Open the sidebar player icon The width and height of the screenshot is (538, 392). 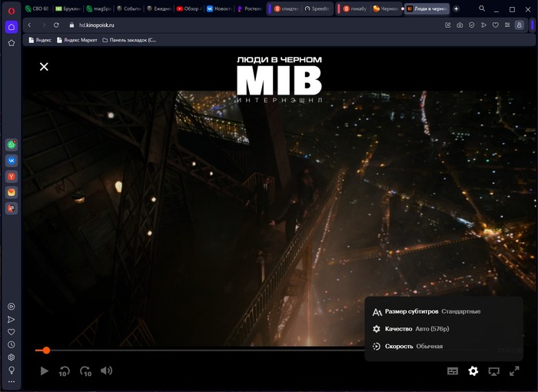tap(12, 307)
